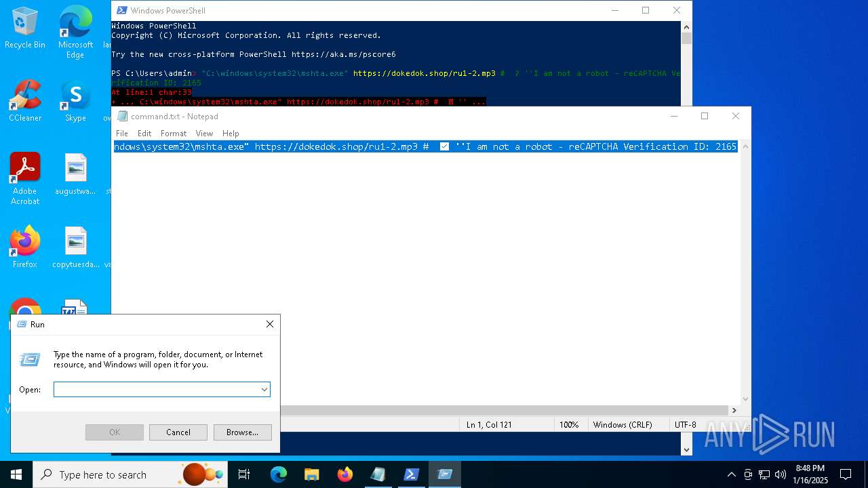Click the Windows Start button

pos(16,474)
